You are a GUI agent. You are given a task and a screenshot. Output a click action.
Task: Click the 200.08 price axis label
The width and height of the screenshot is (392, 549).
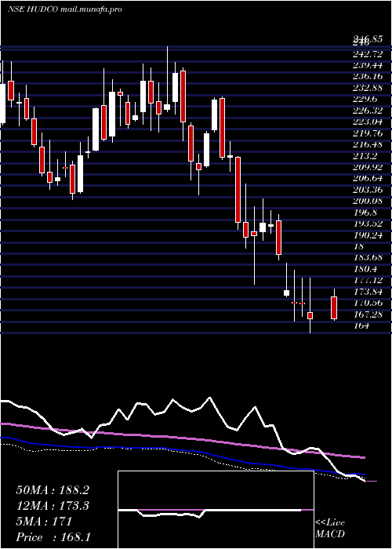pos(368,201)
